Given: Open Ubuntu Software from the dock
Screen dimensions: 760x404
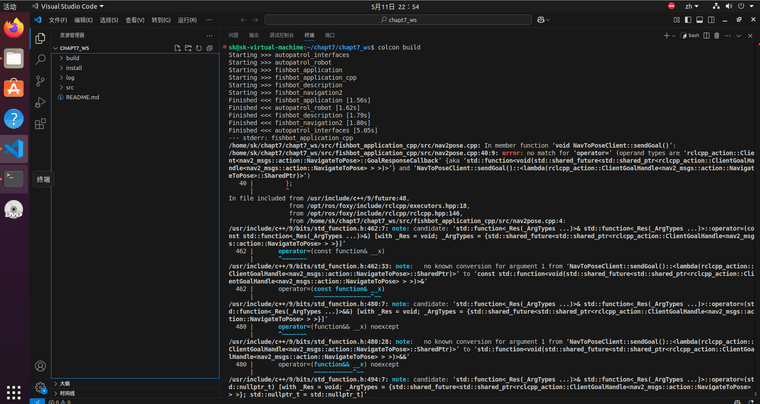Looking at the screenshot, I should (x=14, y=88).
